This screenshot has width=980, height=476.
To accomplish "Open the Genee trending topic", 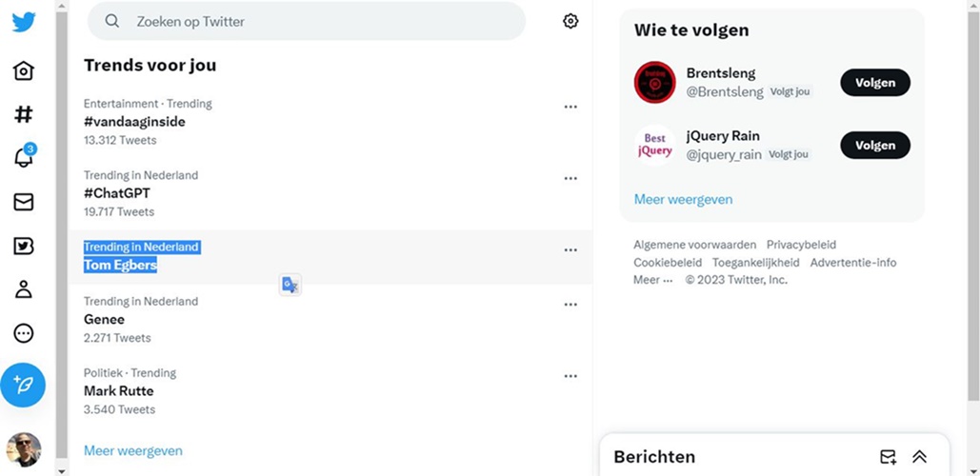I will [330, 319].
